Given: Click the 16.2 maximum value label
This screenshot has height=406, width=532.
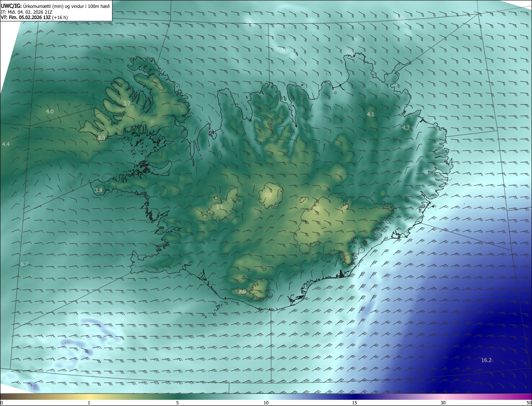Looking at the screenshot, I should (x=486, y=360).
